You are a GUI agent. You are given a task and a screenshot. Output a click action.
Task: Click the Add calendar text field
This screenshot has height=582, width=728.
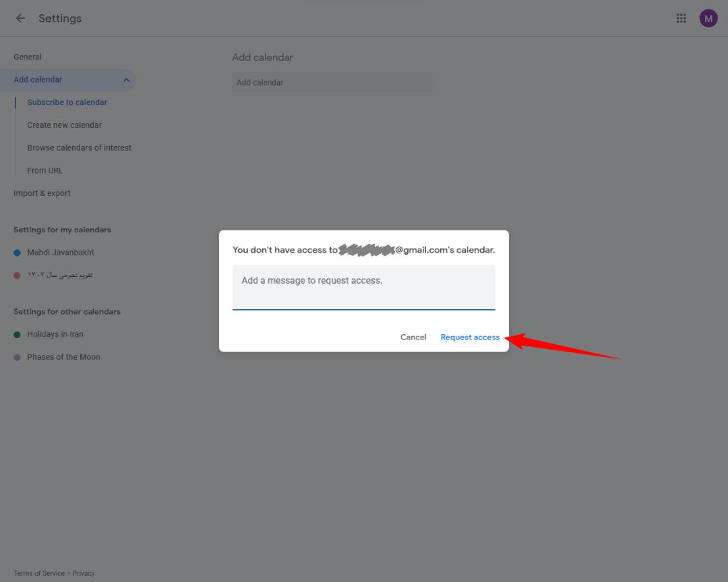point(332,83)
